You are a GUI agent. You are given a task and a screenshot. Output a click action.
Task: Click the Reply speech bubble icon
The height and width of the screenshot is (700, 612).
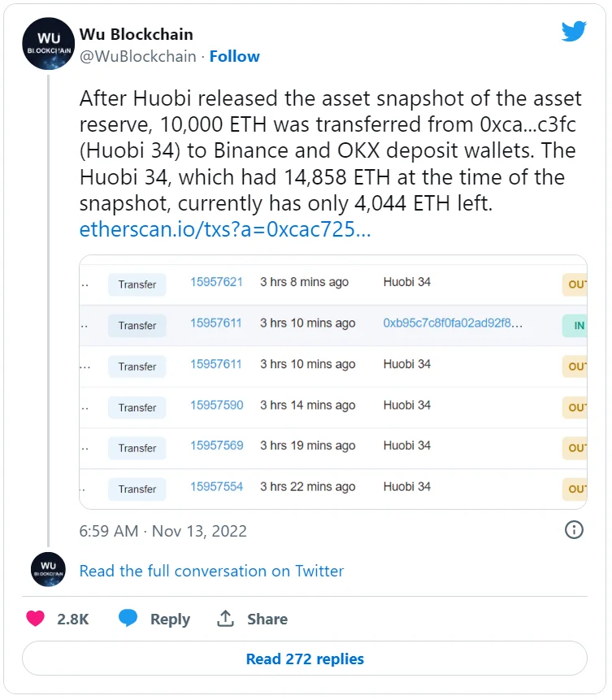pos(128,619)
